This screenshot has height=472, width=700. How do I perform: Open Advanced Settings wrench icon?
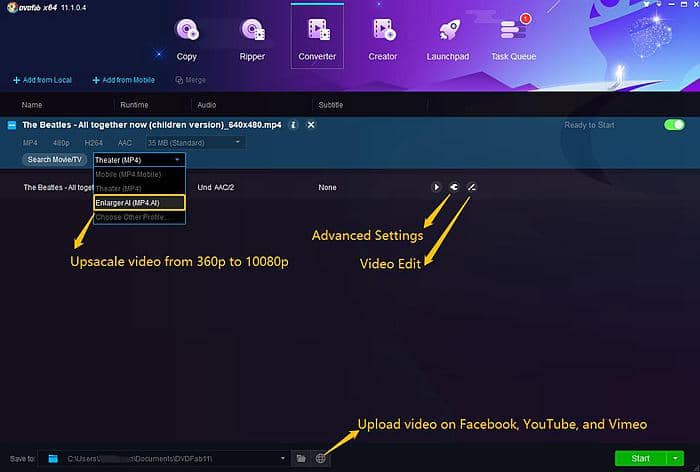point(454,187)
